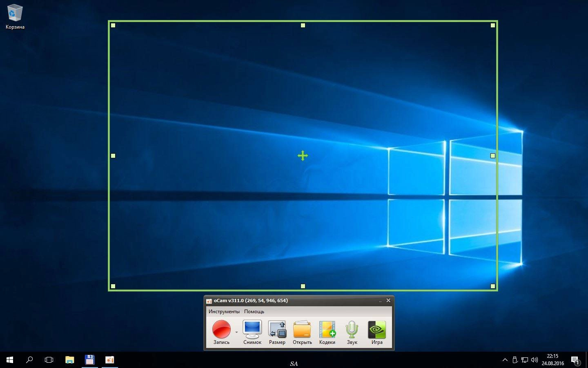Screen dimensions: 588x368
Task: Open the Размер resize options
Action: pyautogui.click(x=277, y=332)
